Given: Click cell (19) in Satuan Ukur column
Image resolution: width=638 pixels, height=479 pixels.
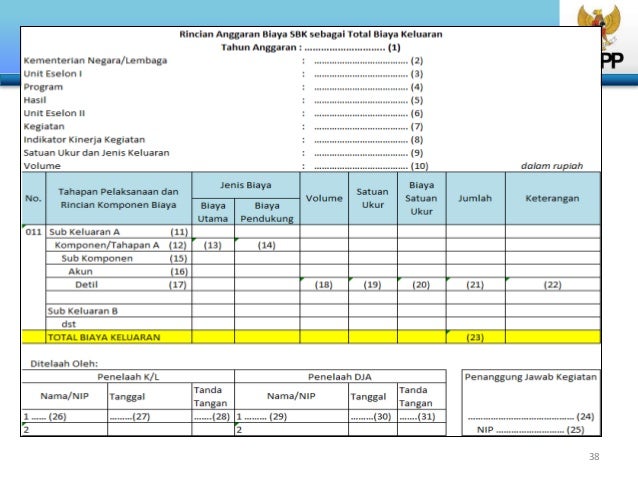Looking at the screenshot, I should point(372,285).
